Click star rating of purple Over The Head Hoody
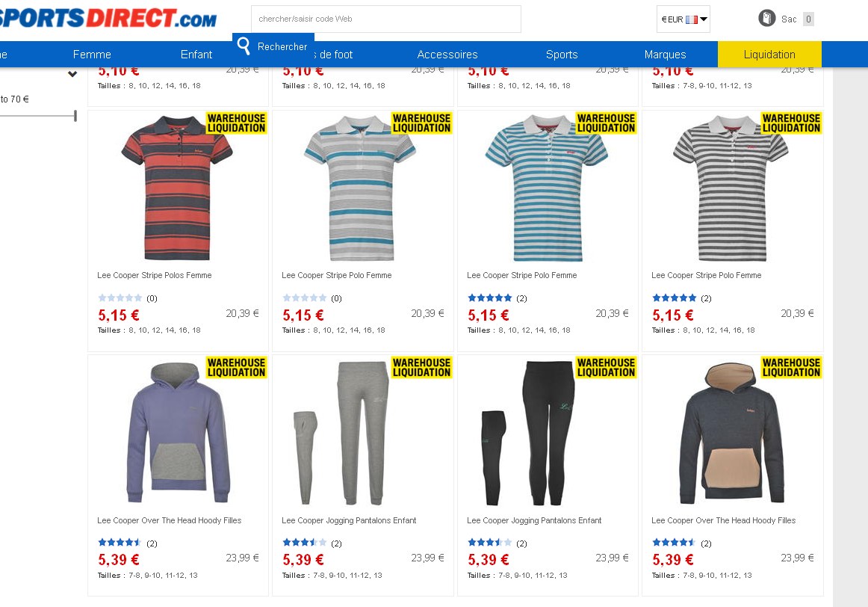 coord(120,543)
